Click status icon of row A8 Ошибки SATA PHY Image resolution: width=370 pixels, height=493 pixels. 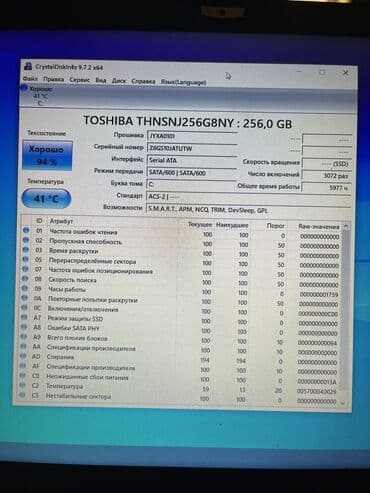[24, 327]
